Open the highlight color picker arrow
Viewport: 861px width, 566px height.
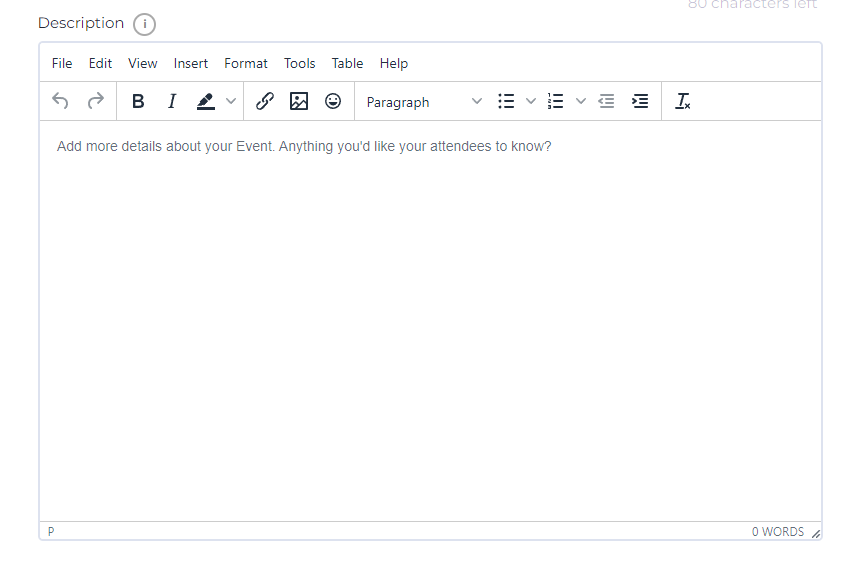point(231,101)
